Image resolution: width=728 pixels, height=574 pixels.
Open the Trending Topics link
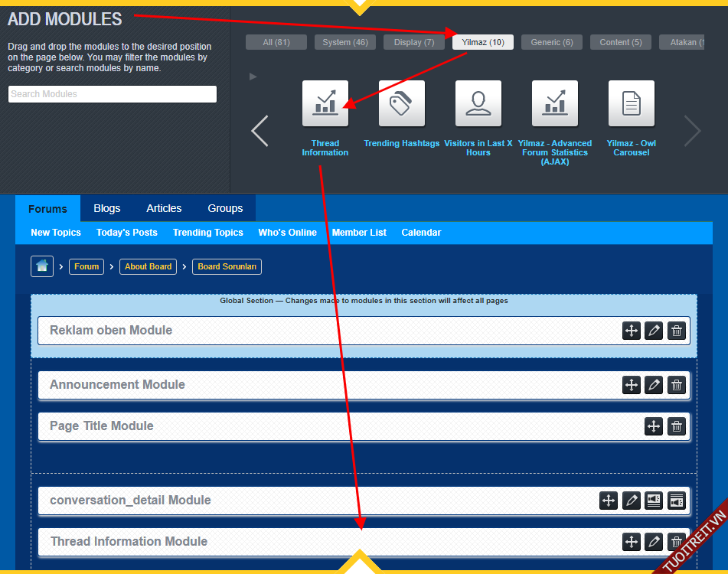pyautogui.click(x=207, y=233)
